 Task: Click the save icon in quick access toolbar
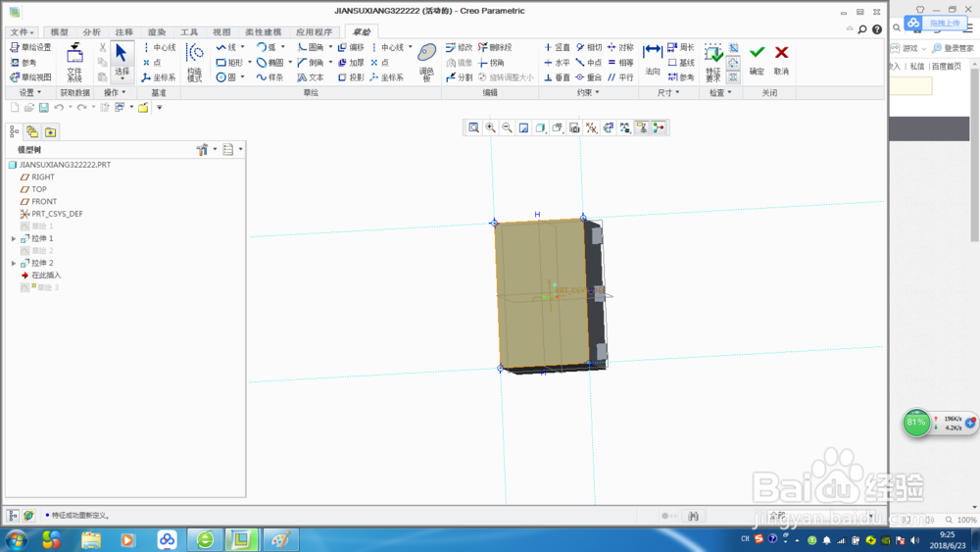[x=44, y=108]
